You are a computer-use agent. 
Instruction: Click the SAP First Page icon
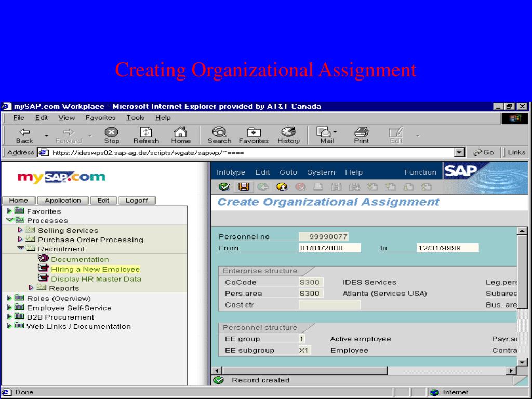[372, 187]
